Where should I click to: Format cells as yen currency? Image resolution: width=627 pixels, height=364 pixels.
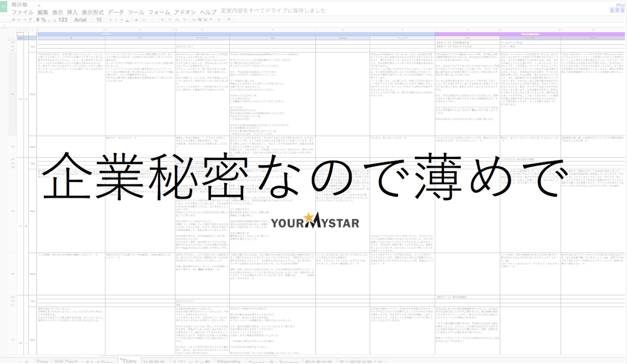click(x=38, y=20)
